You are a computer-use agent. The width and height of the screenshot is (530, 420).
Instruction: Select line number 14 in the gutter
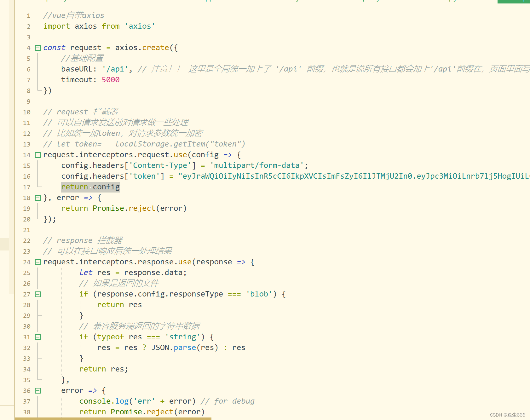pyautogui.click(x=26, y=155)
